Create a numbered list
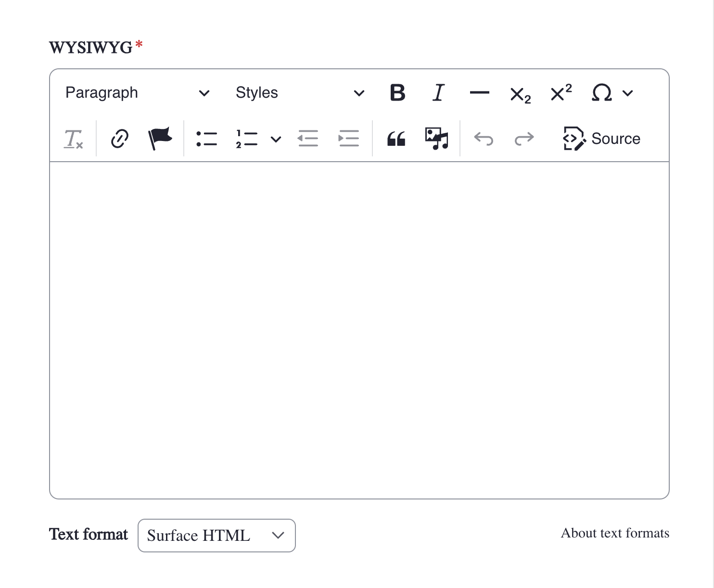714x588 pixels. 246,139
